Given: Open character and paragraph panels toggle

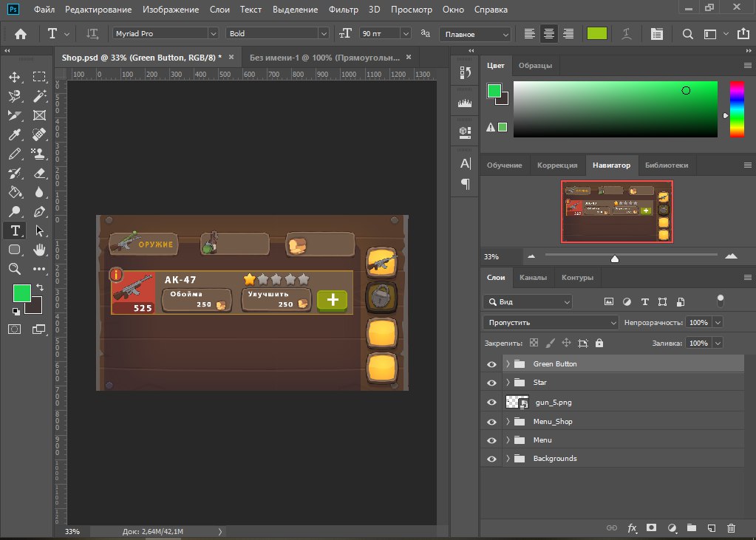Looking at the screenshot, I should 656,34.
